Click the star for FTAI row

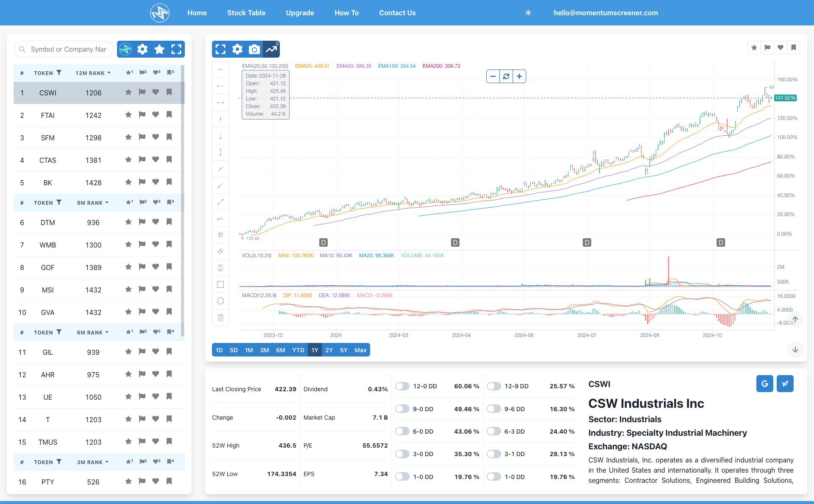(128, 114)
